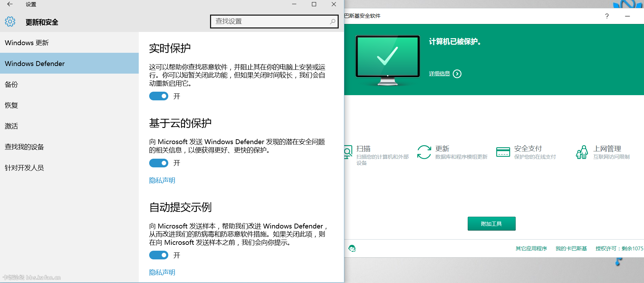
Task: Select 查找我的设备 in the sidebar
Action: [x=70, y=147]
